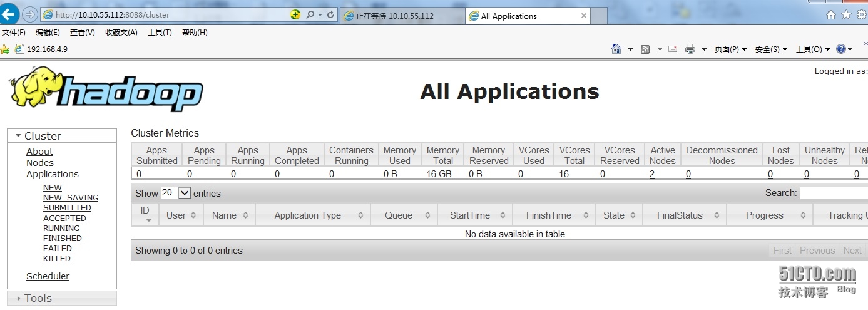Open the 帮助(H) menu
This screenshot has height=310, width=868.
(x=195, y=33)
